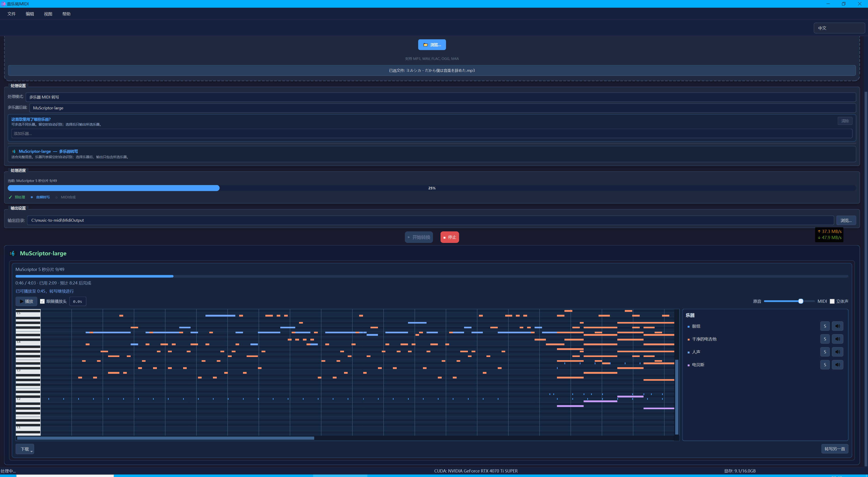Click the red 停止 button
Image resolution: width=868 pixels, height=477 pixels.
click(x=450, y=237)
